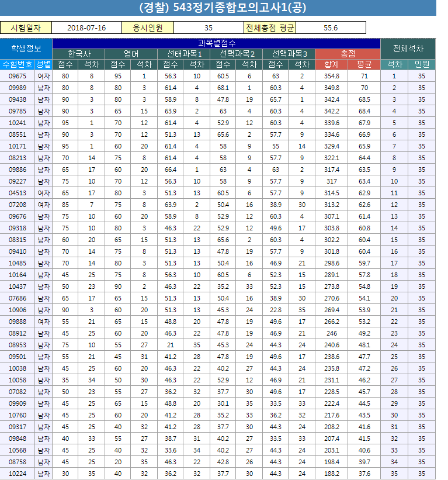448x480 pixels.
Task: Select exam number 09438
Action: click(18, 99)
